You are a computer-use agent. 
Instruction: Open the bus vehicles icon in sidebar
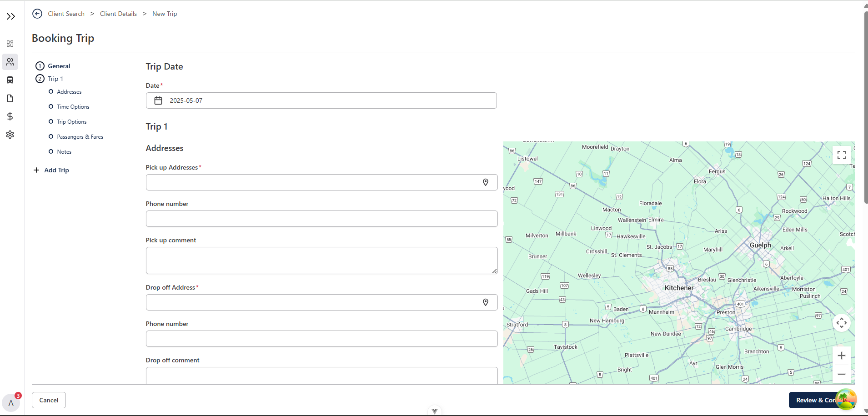coord(10,80)
